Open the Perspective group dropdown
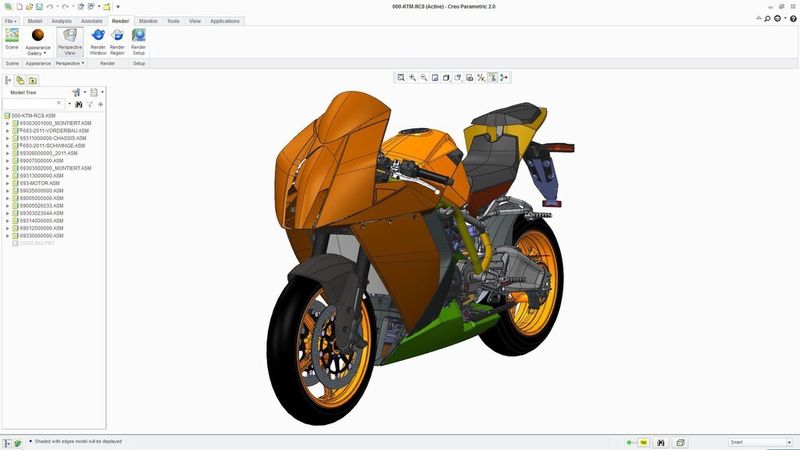Viewport: 800px width, 450px height. 70,63
